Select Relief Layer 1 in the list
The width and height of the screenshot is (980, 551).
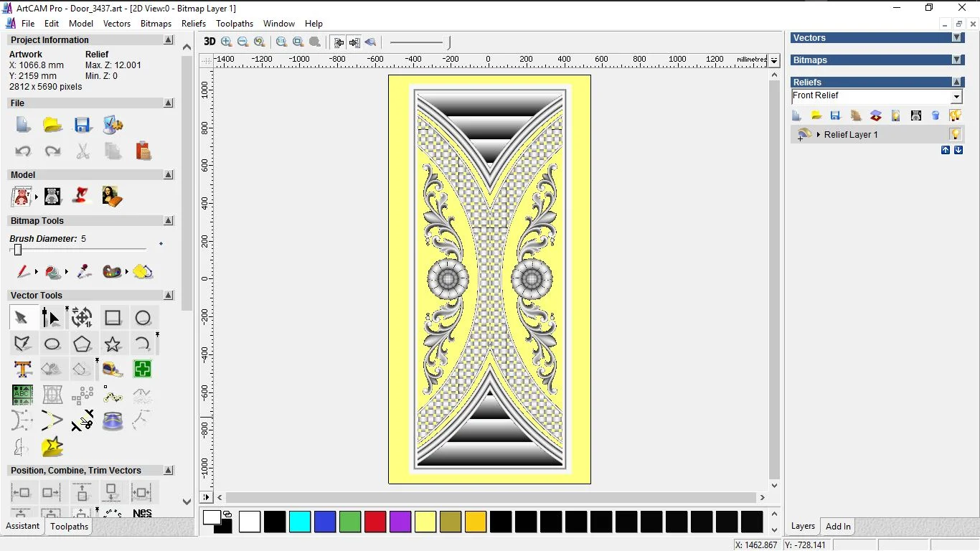click(851, 135)
